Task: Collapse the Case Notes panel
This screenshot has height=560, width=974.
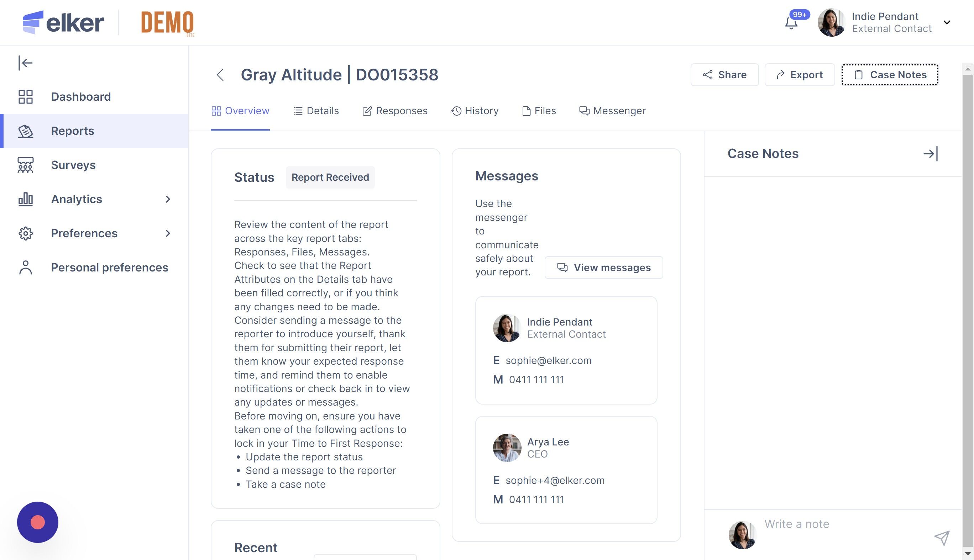Action: 931,154
